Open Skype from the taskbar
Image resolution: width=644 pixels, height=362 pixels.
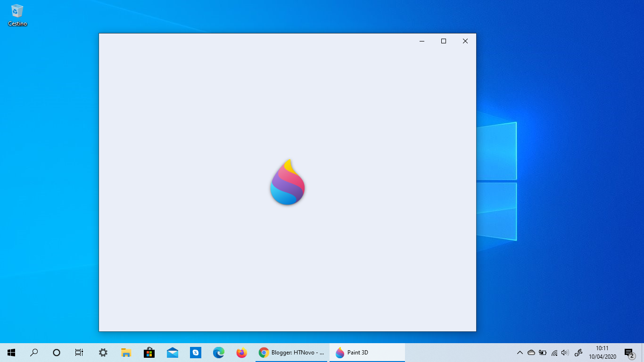tap(195, 353)
